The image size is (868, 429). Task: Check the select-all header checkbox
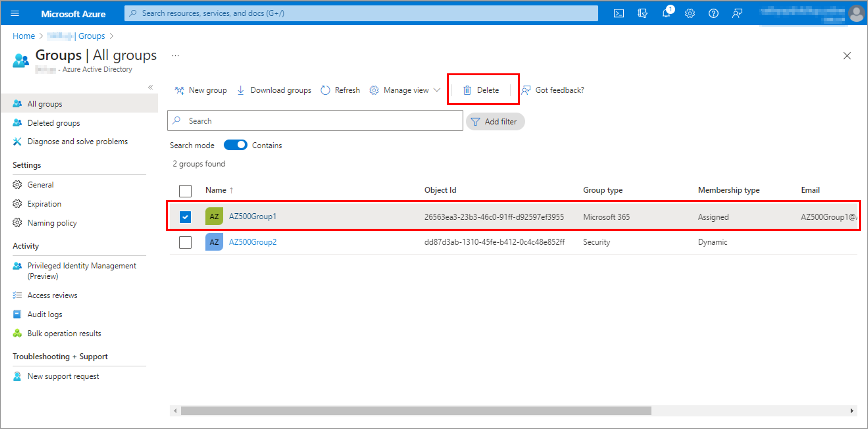pos(185,191)
